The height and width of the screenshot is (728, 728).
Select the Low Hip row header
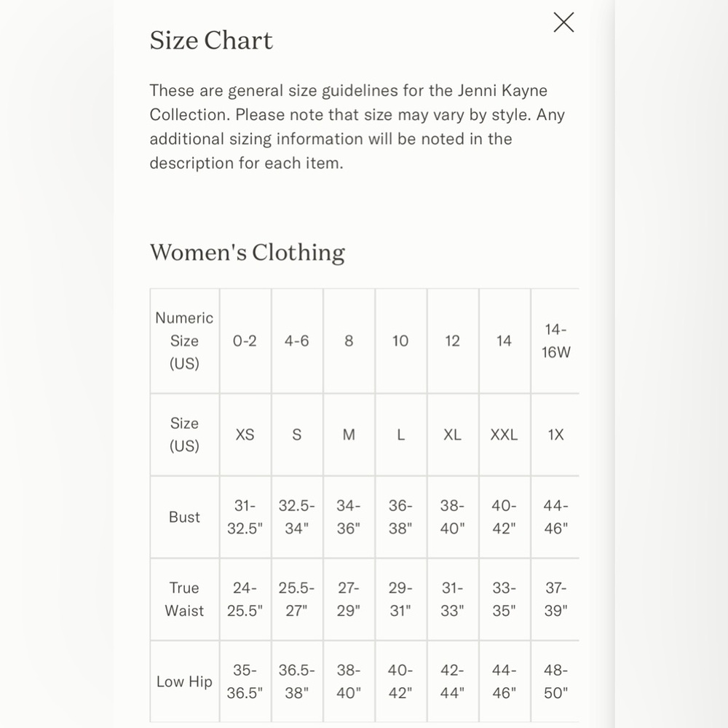pos(184,681)
